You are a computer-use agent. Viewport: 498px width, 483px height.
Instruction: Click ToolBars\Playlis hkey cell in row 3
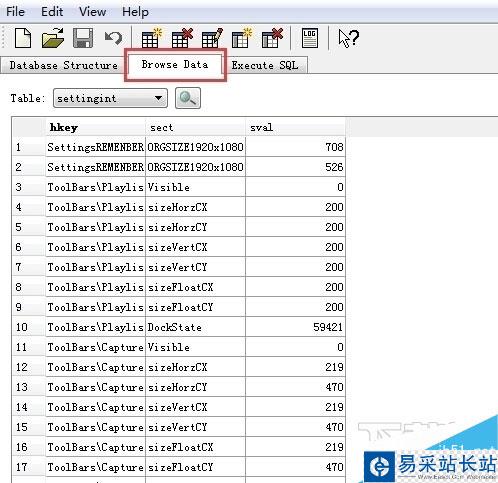pyautogui.click(x=95, y=187)
